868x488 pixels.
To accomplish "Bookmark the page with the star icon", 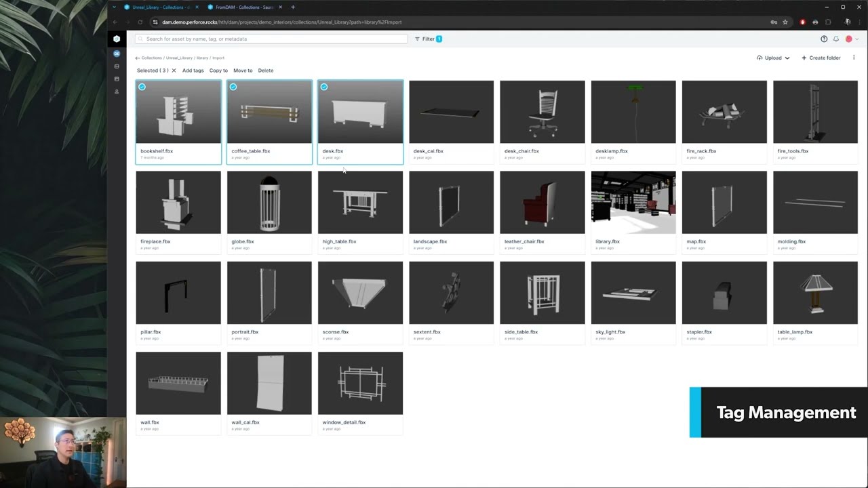I will click(785, 22).
